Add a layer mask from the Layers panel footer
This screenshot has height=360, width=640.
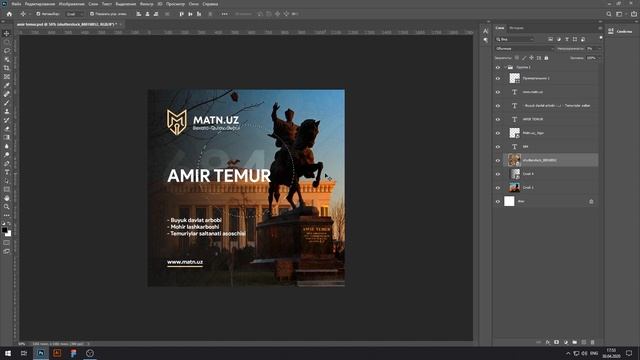(x=556, y=342)
